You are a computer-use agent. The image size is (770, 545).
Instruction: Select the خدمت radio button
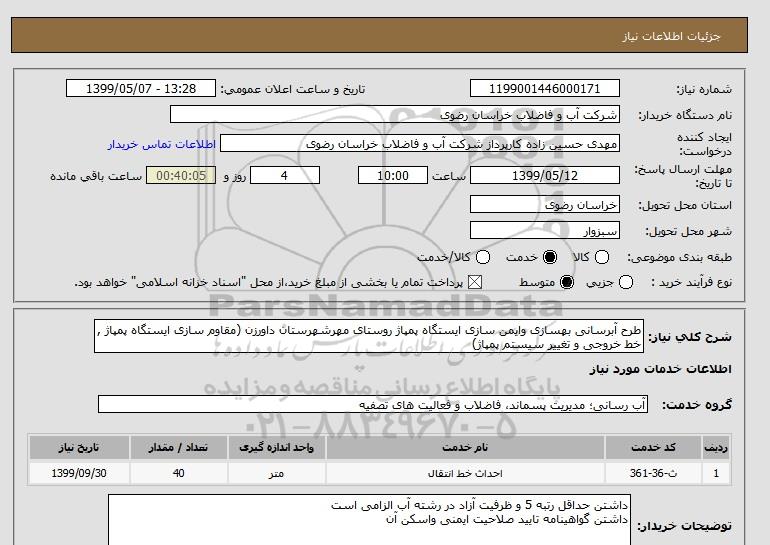(x=550, y=257)
